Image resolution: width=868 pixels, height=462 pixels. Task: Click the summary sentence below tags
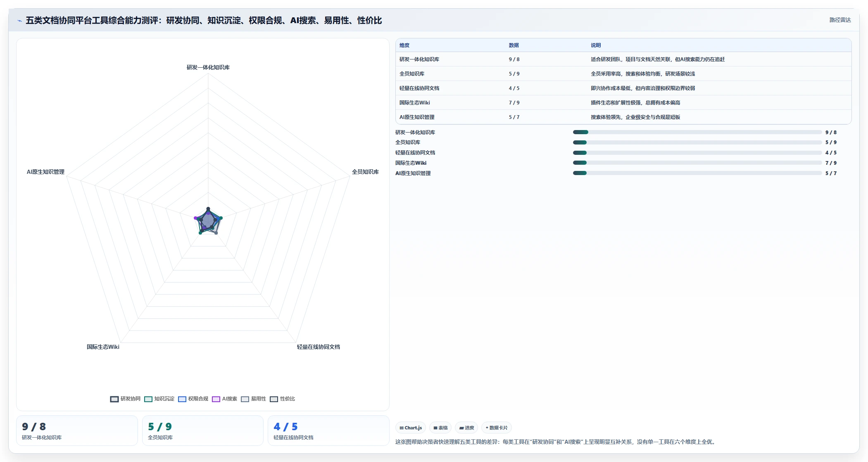click(x=556, y=442)
